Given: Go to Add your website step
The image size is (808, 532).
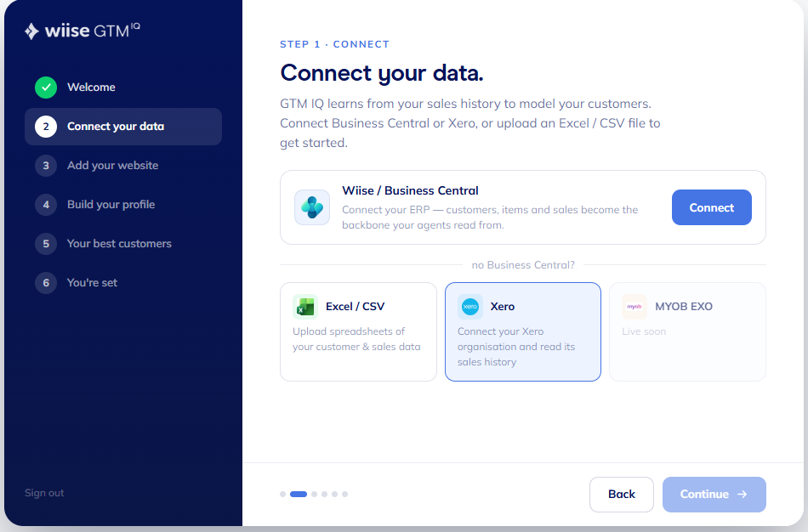Looking at the screenshot, I should [x=123, y=166].
